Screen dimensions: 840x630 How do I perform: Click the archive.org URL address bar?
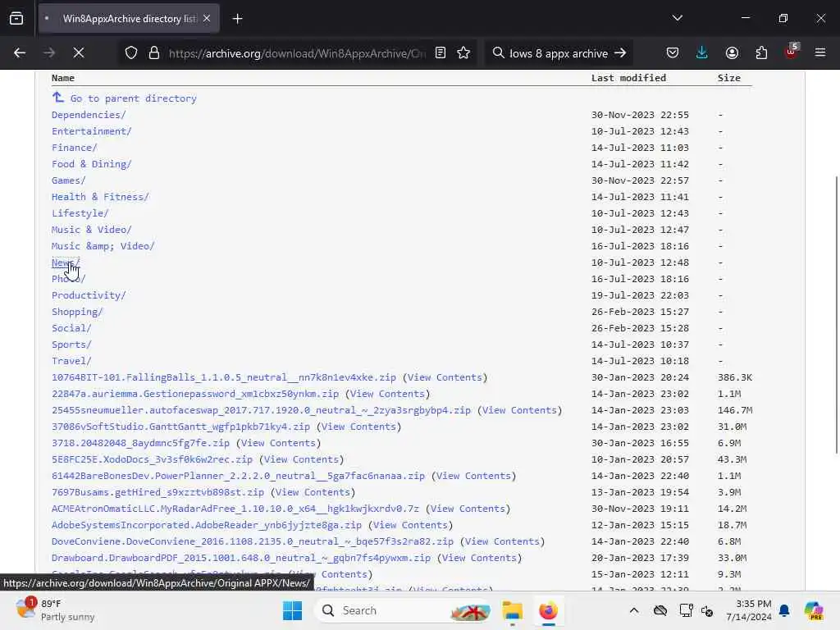(x=297, y=53)
